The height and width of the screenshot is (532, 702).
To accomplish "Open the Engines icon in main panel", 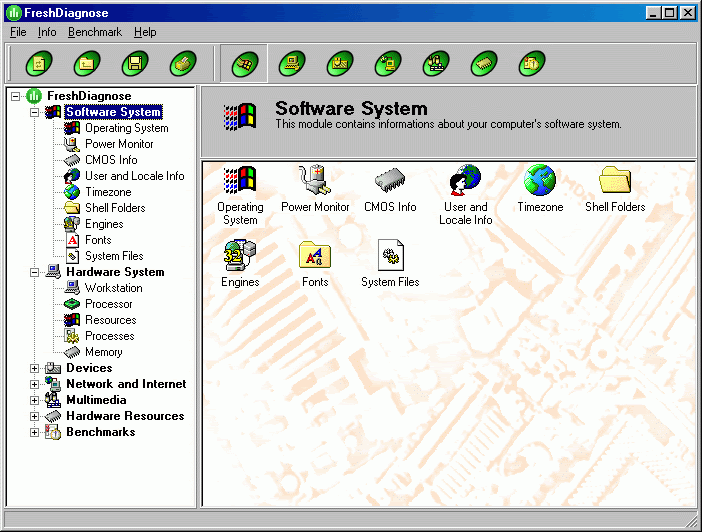I will click(x=240, y=257).
